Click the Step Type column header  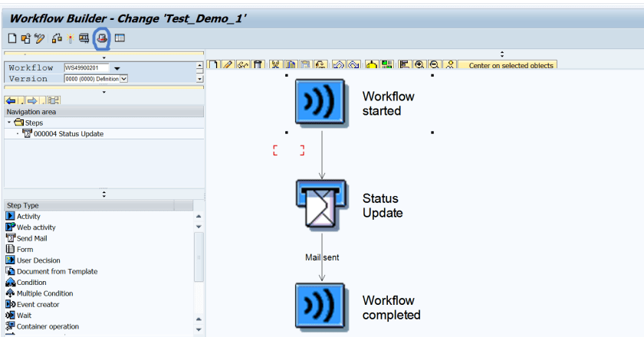[89, 205]
